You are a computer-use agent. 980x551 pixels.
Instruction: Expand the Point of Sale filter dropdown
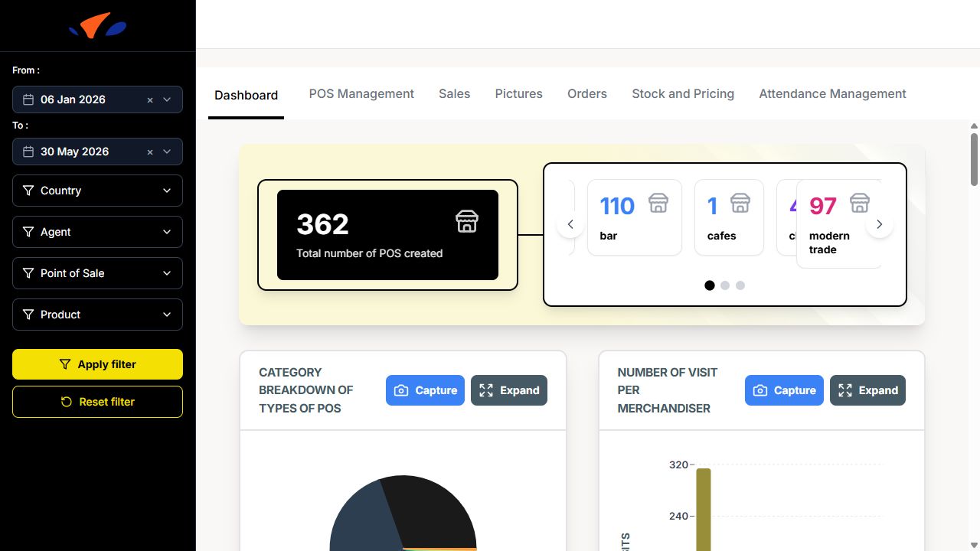tap(97, 273)
